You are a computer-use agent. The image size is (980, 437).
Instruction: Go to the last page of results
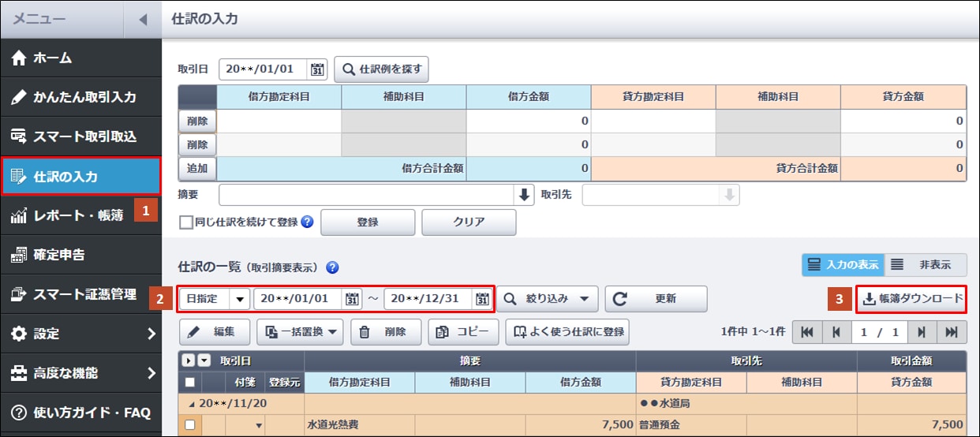[x=952, y=332]
